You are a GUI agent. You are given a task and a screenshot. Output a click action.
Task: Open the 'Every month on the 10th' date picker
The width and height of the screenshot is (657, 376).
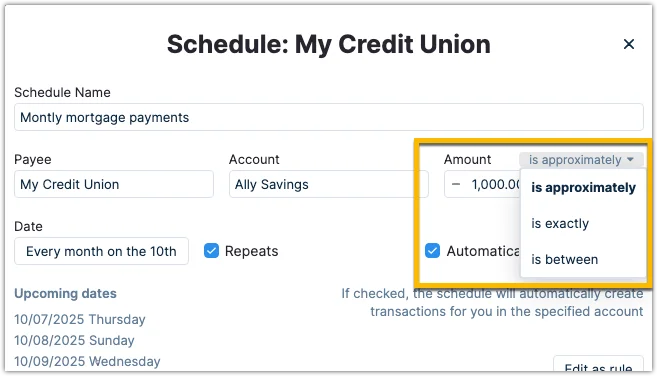[x=101, y=251]
